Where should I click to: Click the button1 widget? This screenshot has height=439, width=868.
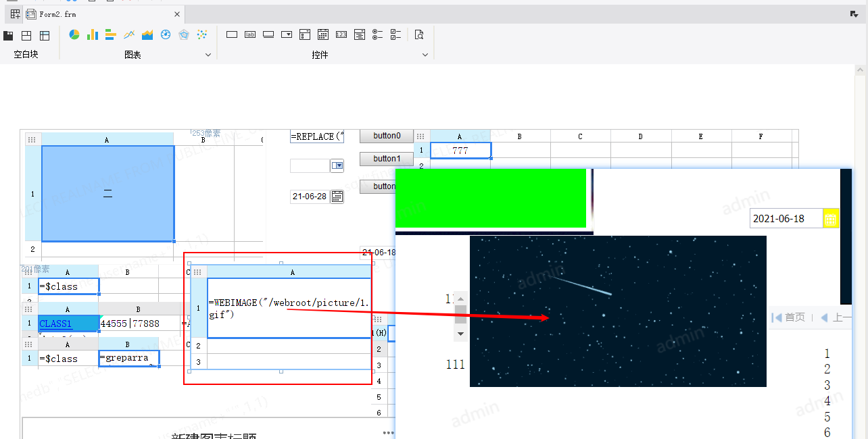[386, 159]
